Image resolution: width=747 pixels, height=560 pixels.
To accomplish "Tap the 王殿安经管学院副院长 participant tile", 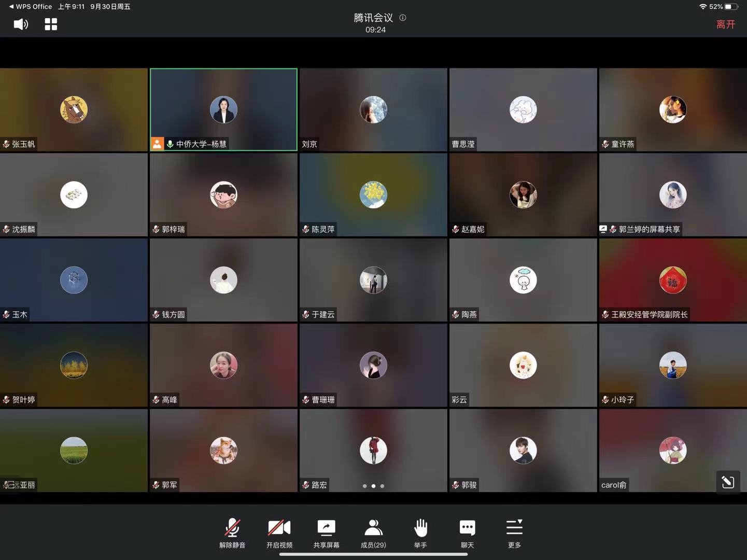I will (x=672, y=280).
